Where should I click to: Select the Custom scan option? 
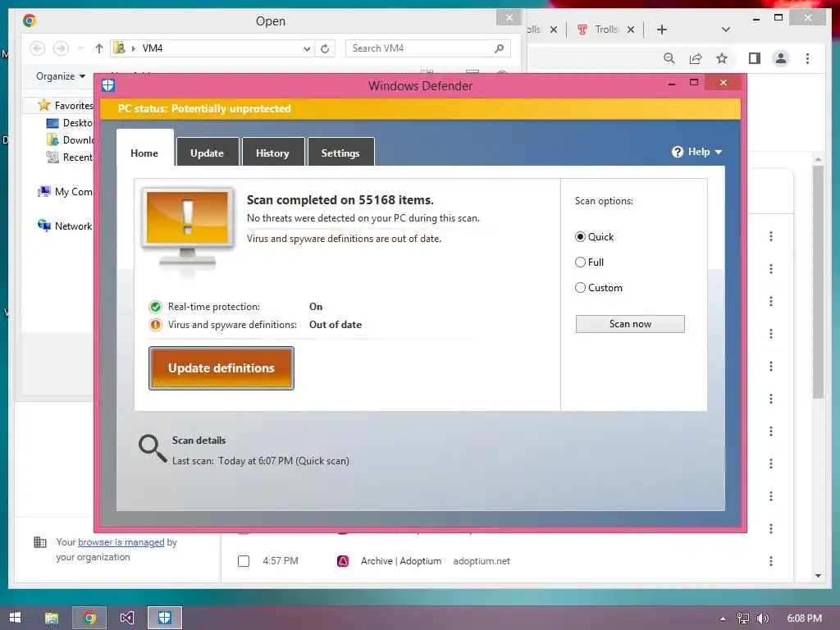(x=580, y=288)
